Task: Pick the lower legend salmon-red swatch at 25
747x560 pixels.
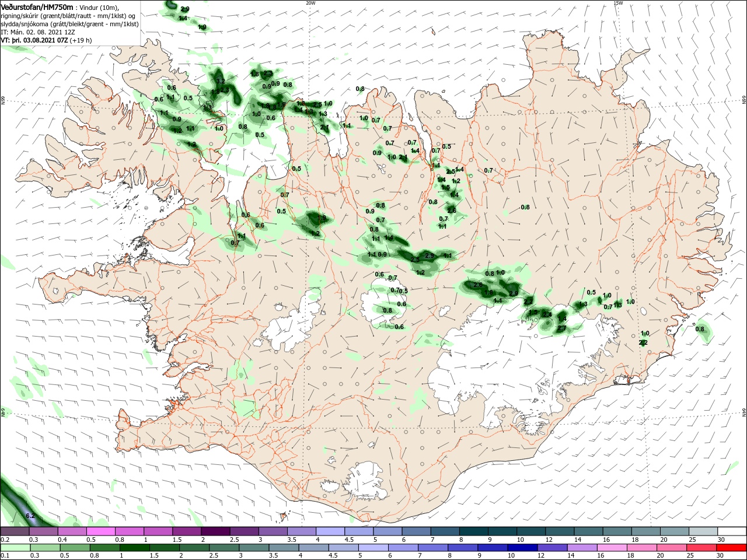Action: (x=703, y=548)
